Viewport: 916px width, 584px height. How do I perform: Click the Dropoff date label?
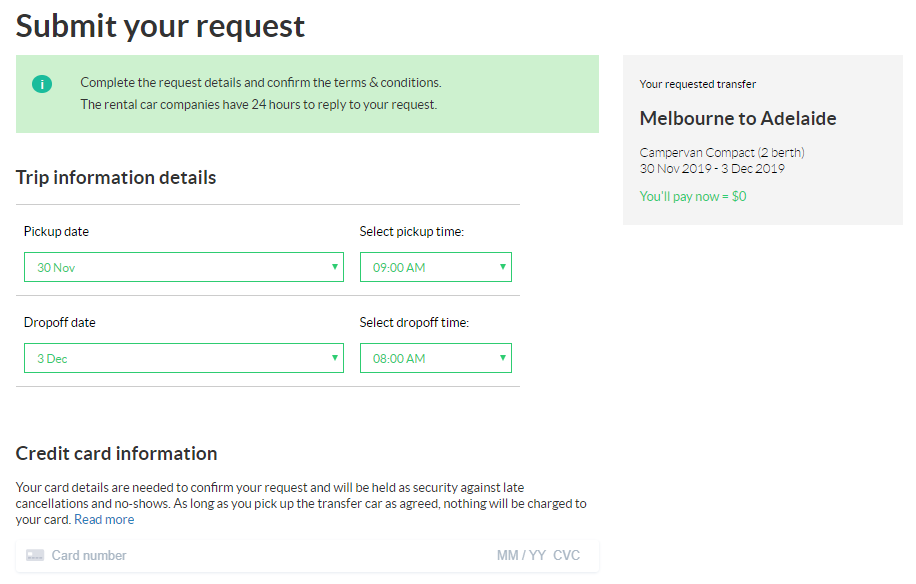click(x=60, y=323)
